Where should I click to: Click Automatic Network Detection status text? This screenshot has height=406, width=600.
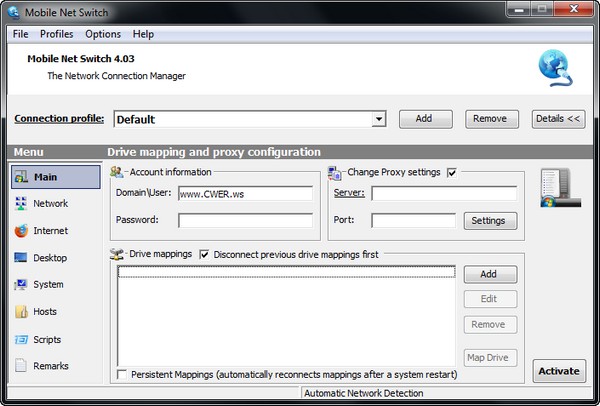pyautogui.click(x=364, y=393)
